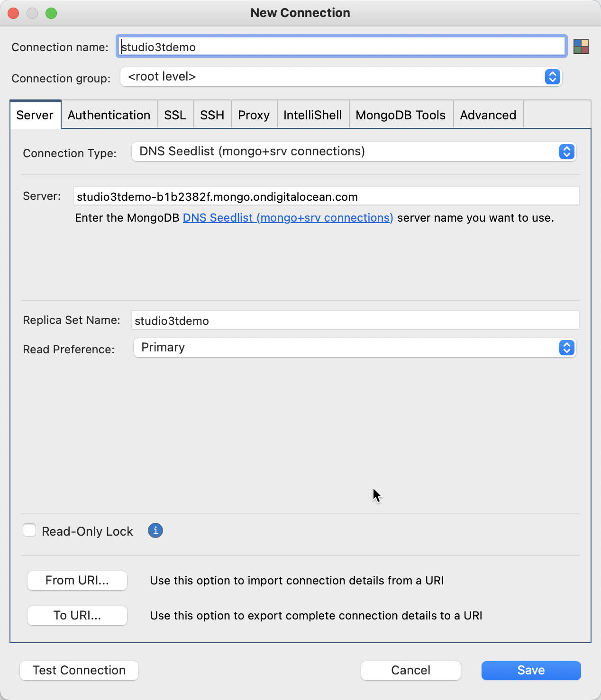
Task: Click the To URI button
Action: click(77, 616)
